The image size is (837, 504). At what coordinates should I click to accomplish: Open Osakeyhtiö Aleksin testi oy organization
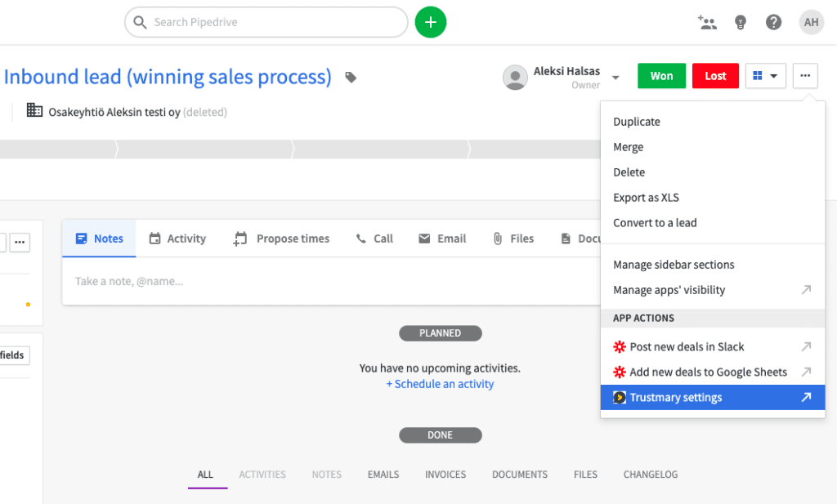114,112
